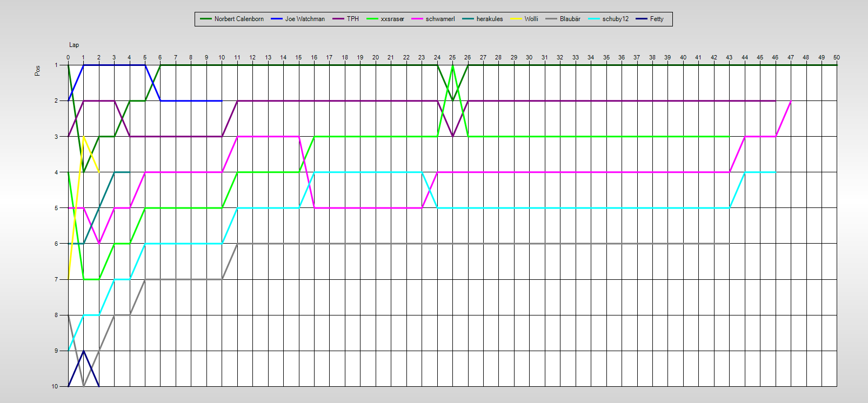Click position label 6 on the axis

click(56, 244)
